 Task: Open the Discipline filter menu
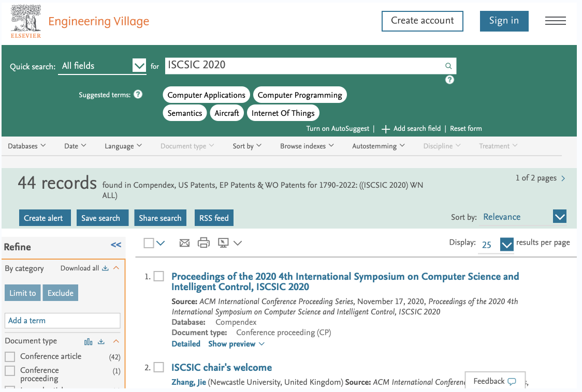[x=442, y=146]
